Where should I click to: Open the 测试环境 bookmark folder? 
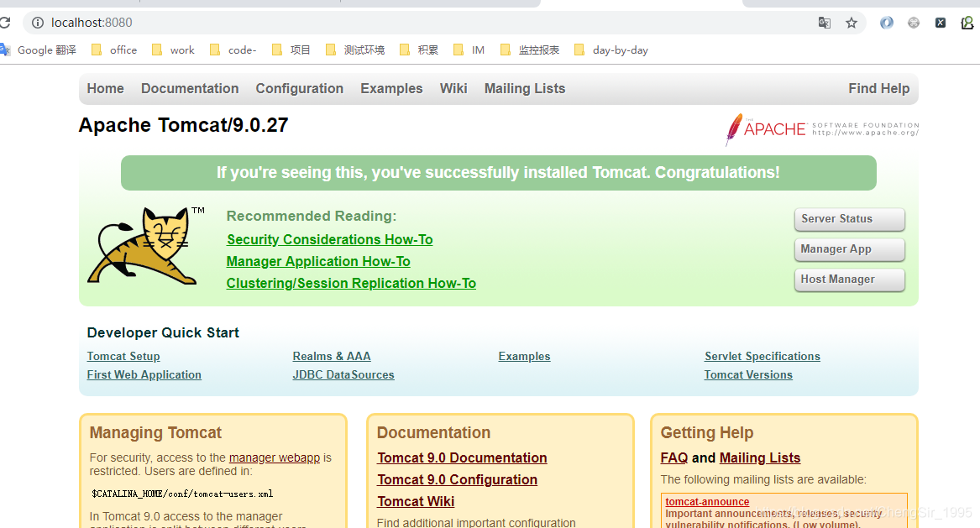coord(355,50)
